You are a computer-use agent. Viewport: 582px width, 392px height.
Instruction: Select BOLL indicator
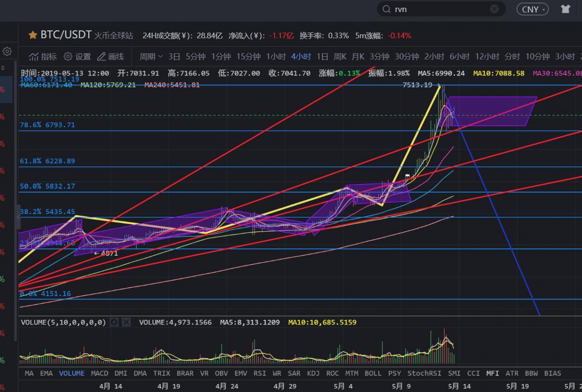pos(373,373)
